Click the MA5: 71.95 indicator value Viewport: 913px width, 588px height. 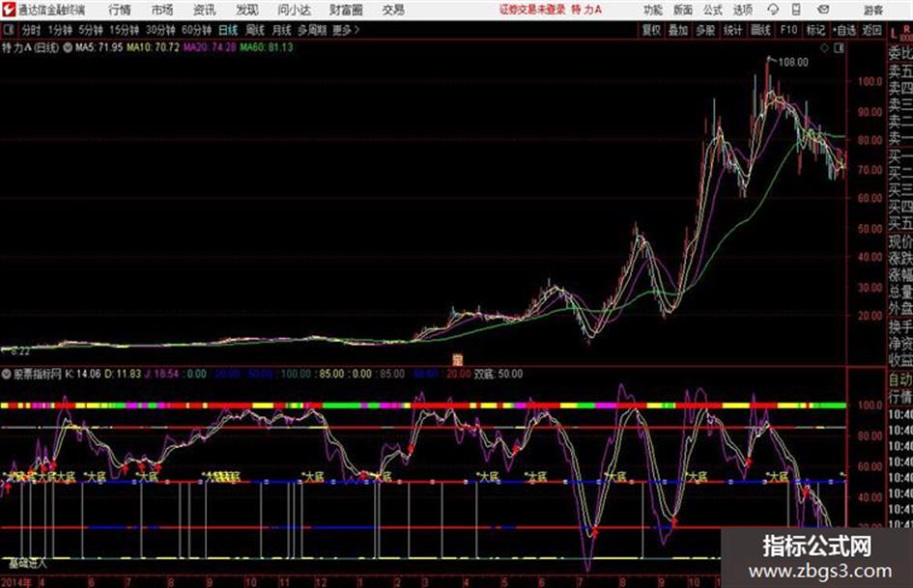point(99,47)
